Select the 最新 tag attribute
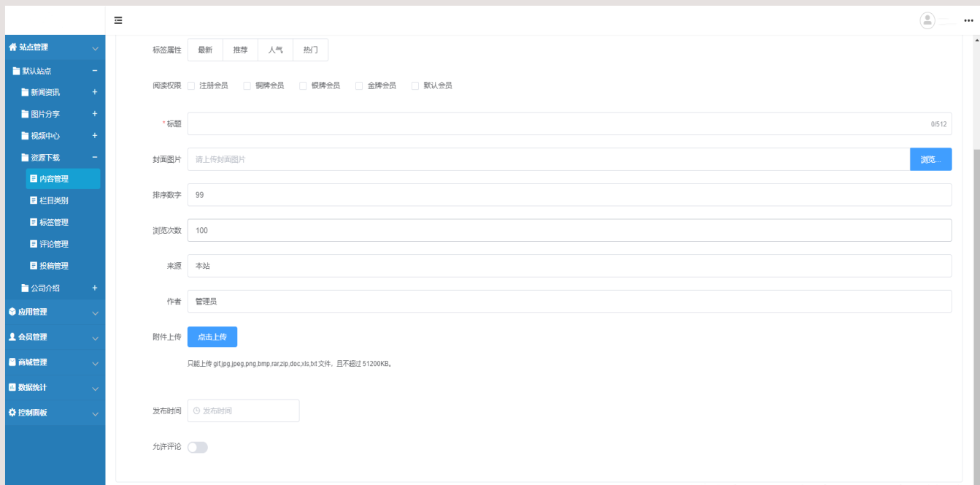Viewport: 980px width, 485px height. click(x=205, y=50)
